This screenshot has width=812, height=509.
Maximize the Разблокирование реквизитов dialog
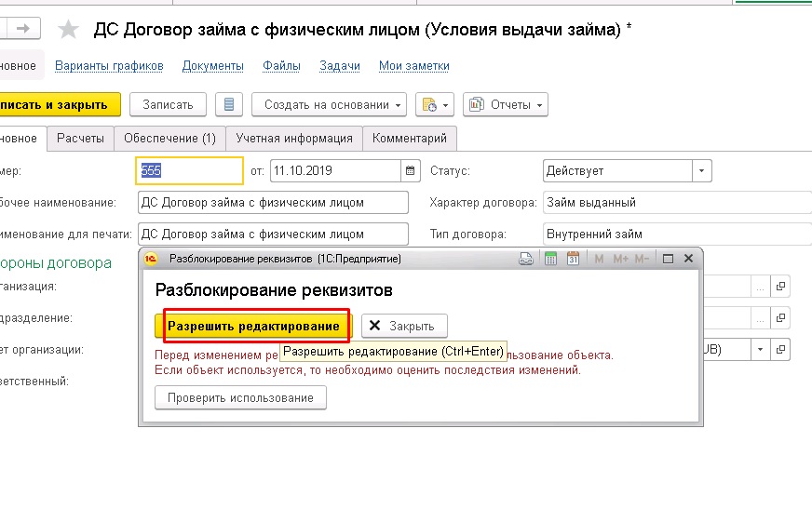(x=668, y=259)
